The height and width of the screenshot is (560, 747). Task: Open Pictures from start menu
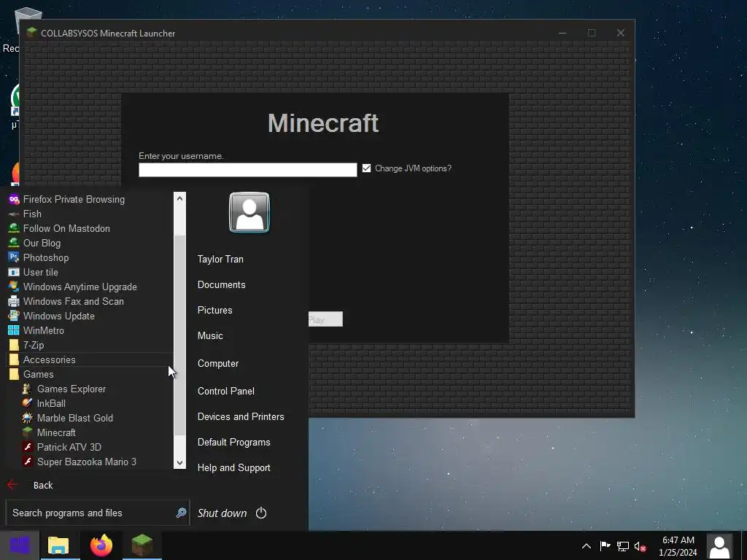(x=215, y=311)
